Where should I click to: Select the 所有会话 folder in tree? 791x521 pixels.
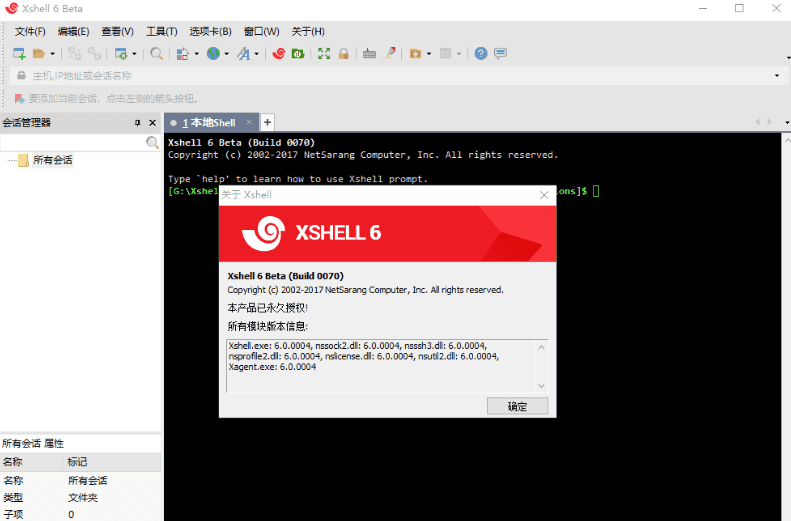coord(53,160)
